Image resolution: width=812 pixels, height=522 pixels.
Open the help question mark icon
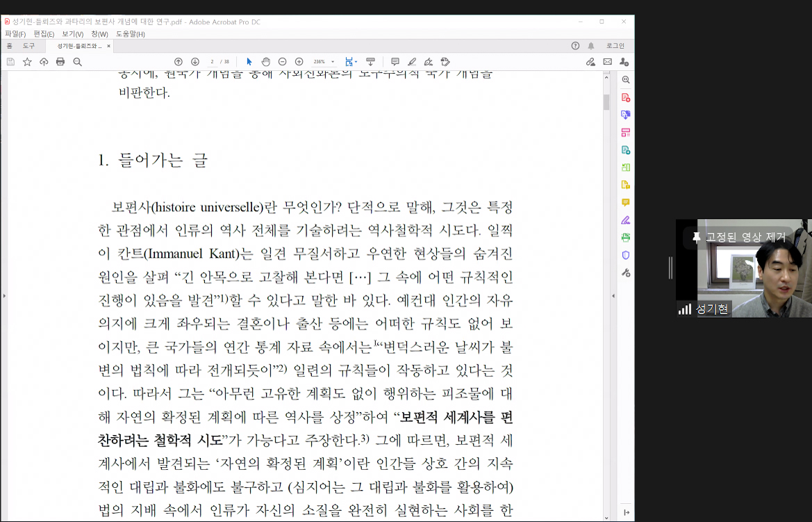click(x=575, y=46)
